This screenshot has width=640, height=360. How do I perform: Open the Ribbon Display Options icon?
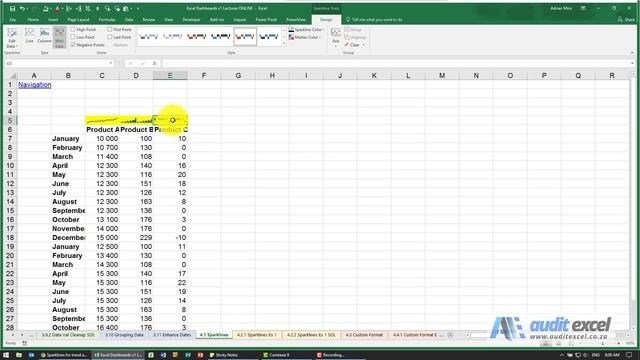pyautogui.click(x=583, y=8)
